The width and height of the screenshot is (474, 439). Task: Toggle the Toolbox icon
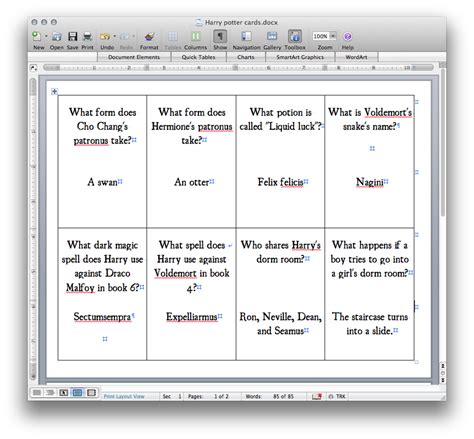(295, 36)
